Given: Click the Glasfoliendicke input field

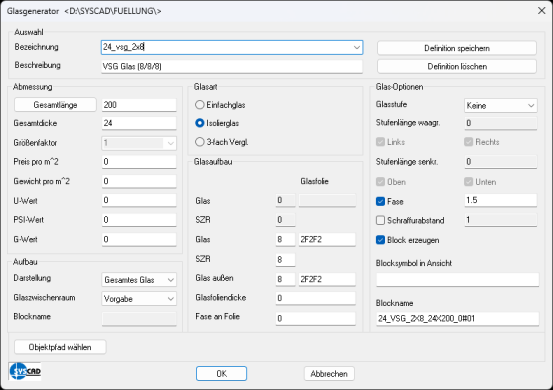Looking at the screenshot, I should pos(315,298).
